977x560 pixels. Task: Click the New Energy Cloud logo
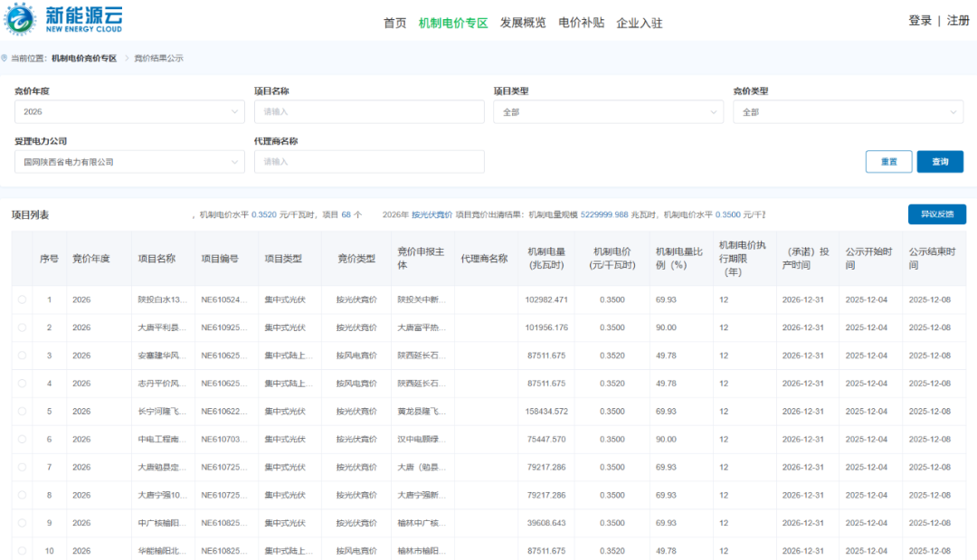(65, 20)
